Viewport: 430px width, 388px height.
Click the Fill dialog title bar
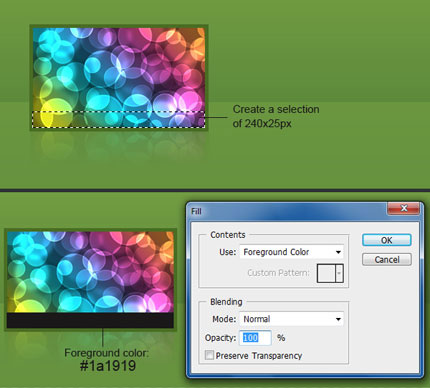coord(287,211)
